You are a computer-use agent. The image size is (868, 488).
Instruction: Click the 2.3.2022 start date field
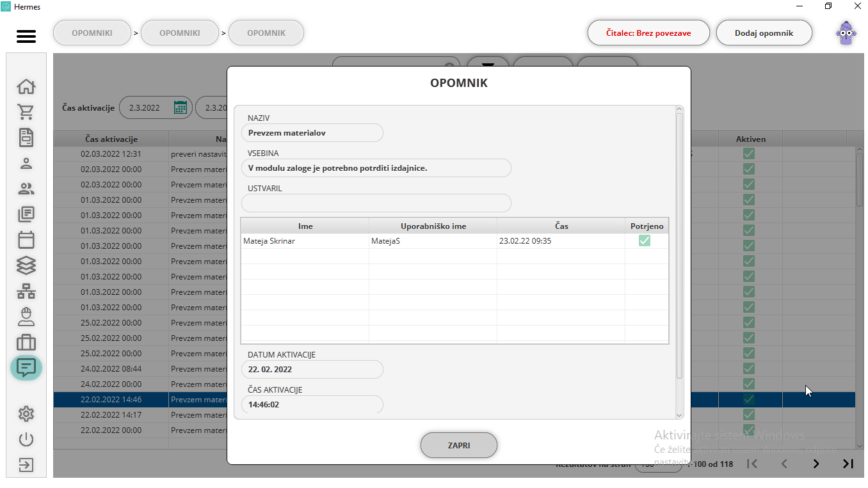156,107
